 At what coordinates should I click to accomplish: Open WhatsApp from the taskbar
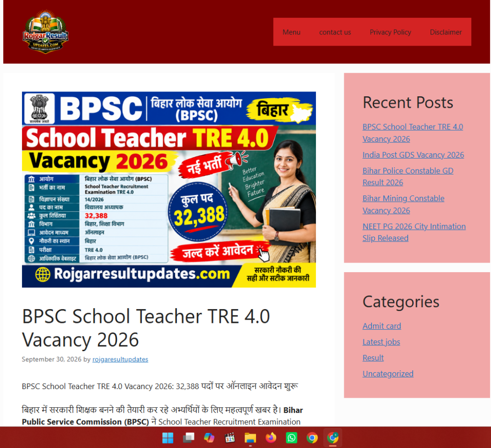pos(292,437)
